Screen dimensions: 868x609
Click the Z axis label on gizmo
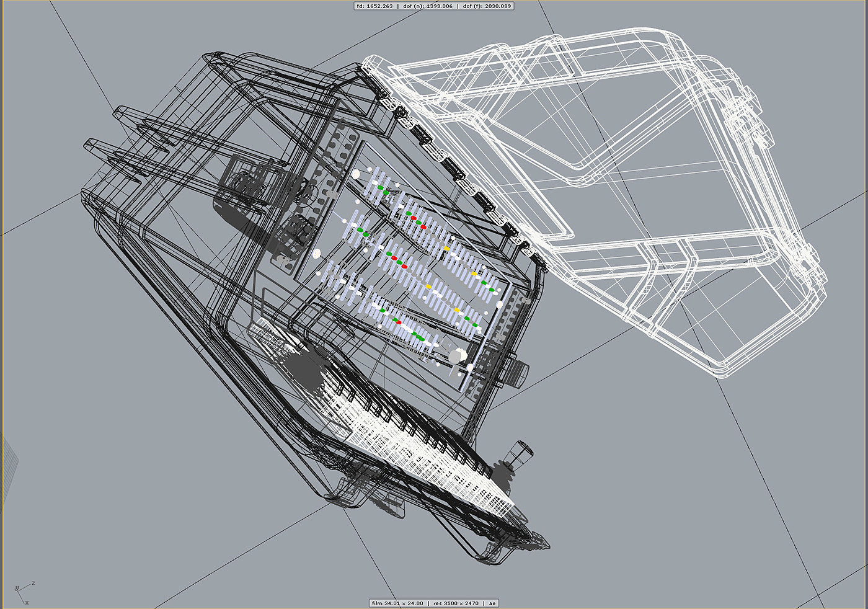click(32, 584)
